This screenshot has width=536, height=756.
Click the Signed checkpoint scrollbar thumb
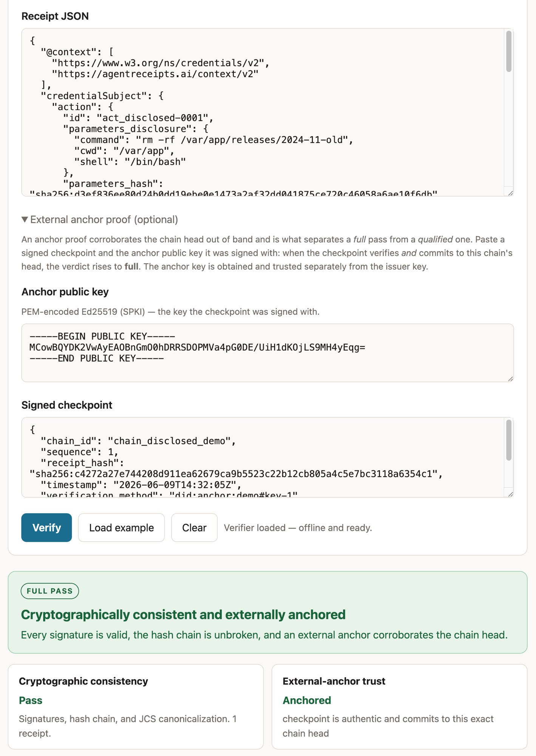(509, 440)
